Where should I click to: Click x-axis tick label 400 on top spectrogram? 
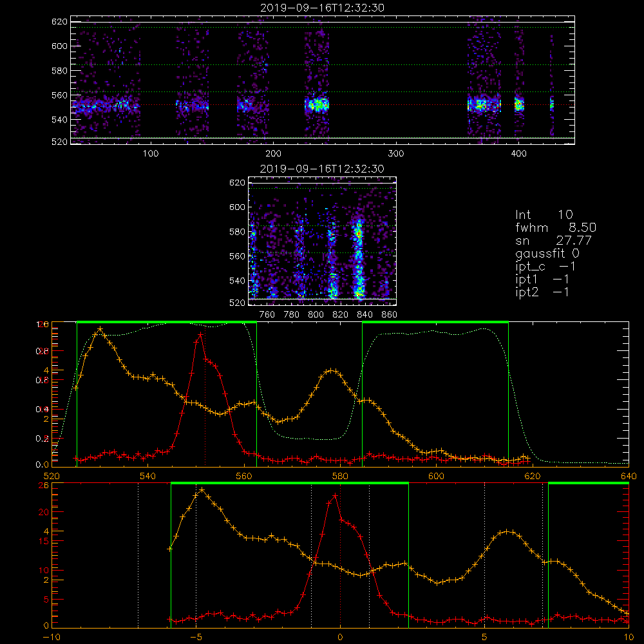518,154
